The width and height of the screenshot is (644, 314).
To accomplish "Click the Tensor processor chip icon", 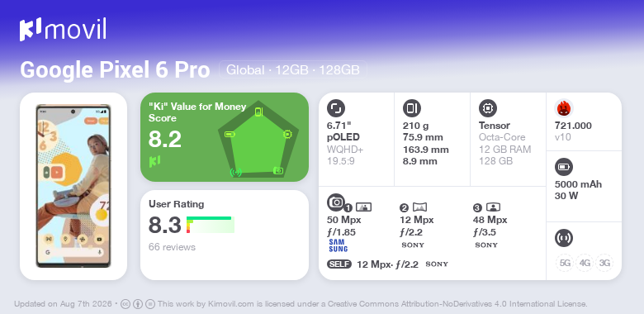I will pos(488,108).
